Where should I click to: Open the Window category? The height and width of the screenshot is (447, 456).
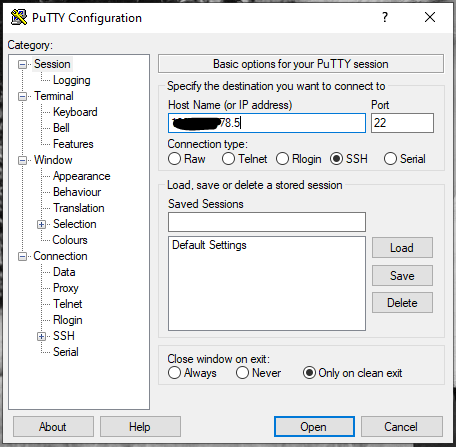53,160
